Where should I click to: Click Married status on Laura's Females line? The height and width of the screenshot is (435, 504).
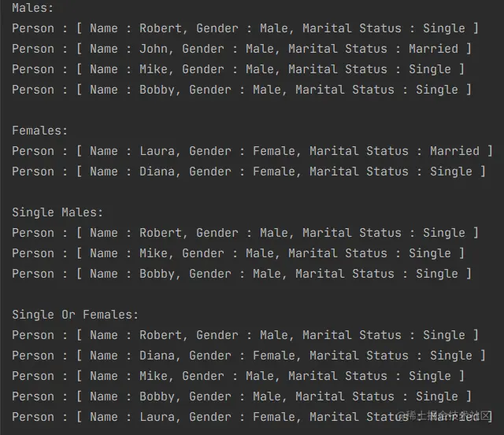(x=454, y=151)
